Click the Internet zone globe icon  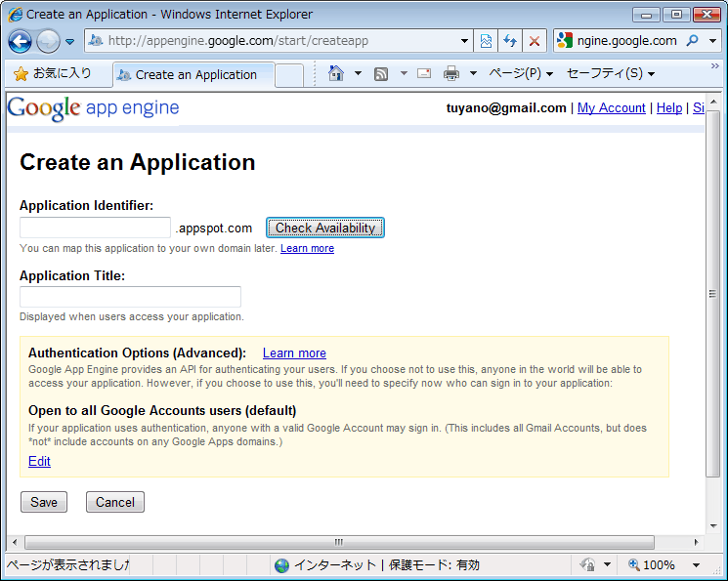point(281,565)
